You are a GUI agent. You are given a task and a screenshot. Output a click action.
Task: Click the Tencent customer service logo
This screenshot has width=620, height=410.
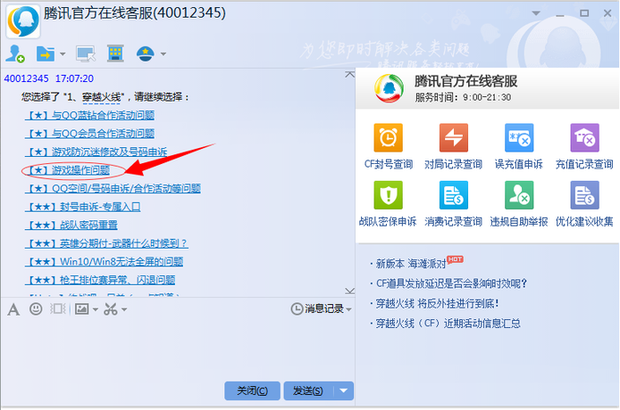tap(389, 89)
